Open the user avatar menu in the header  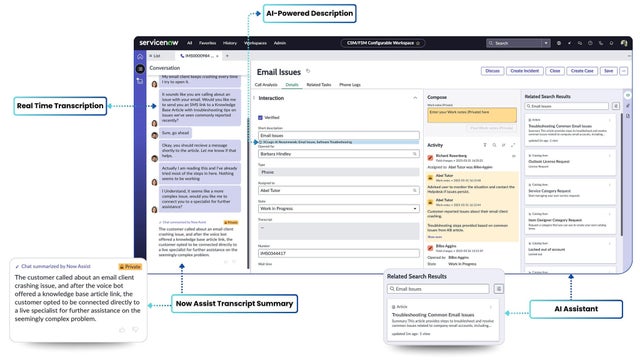click(x=624, y=43)
